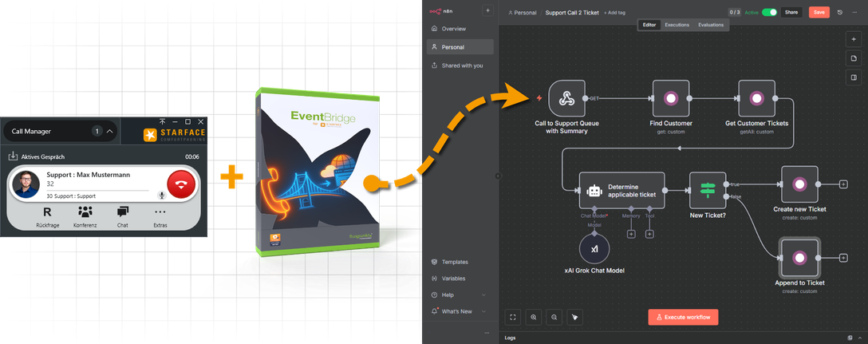The height and width of the screenshot is (344, 868).
Task: Click the Share button
Action: (791, 12)
